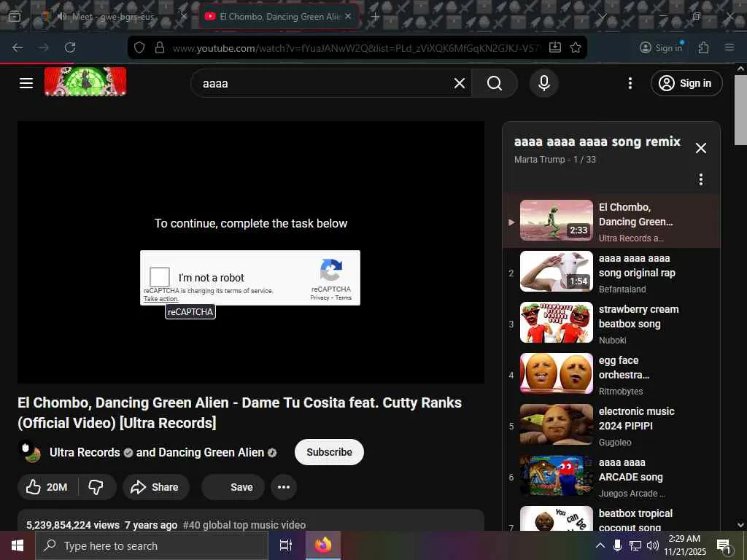Share the video
Viewport: 747px width, 560px height.
[x=155, y=487]
